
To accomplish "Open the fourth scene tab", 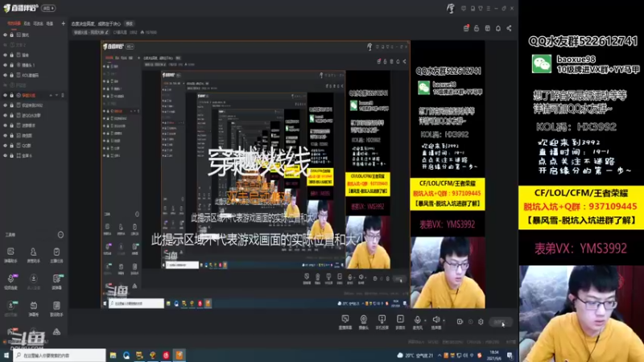I will (x=50, y=24).
